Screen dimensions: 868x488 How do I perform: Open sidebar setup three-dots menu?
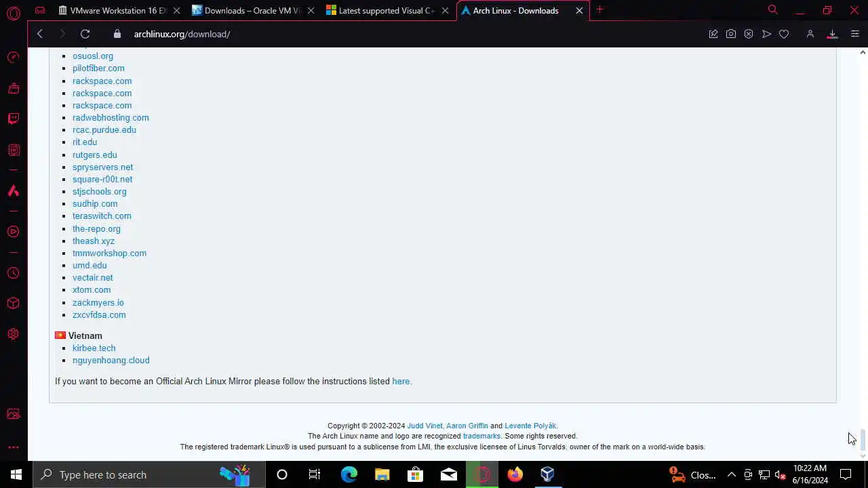13,447
